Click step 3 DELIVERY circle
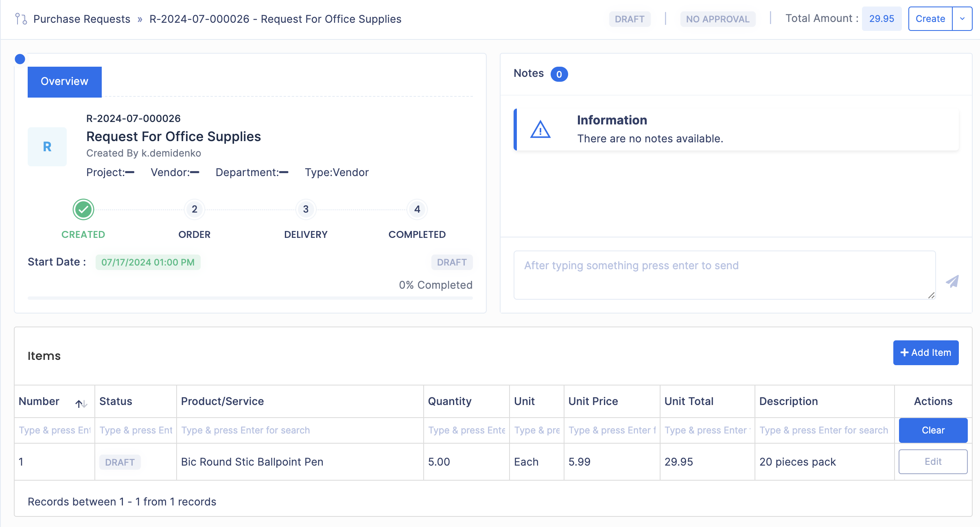980x527 pixels. [306, 209]
